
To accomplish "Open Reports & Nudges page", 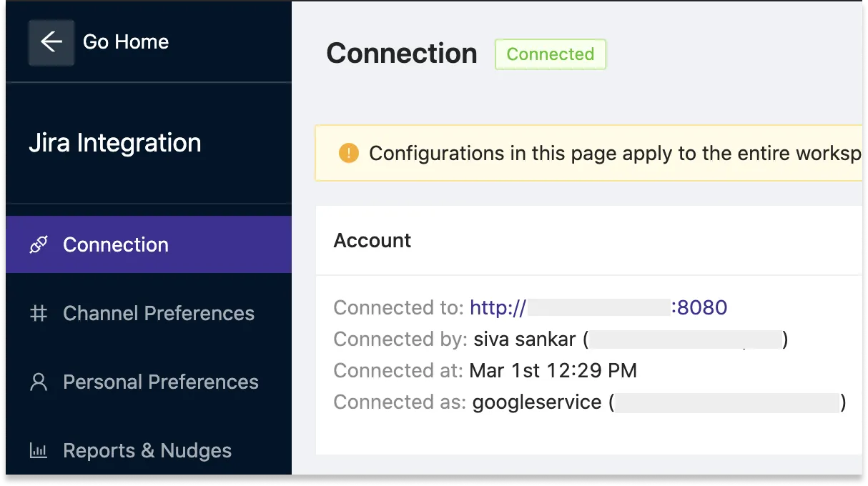I will coord(147,451).
